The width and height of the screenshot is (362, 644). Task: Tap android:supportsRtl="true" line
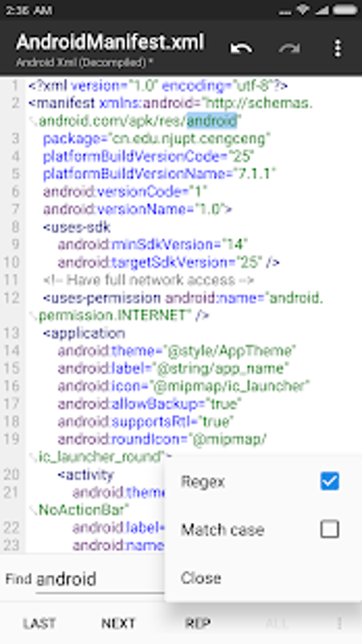[146, 421]
